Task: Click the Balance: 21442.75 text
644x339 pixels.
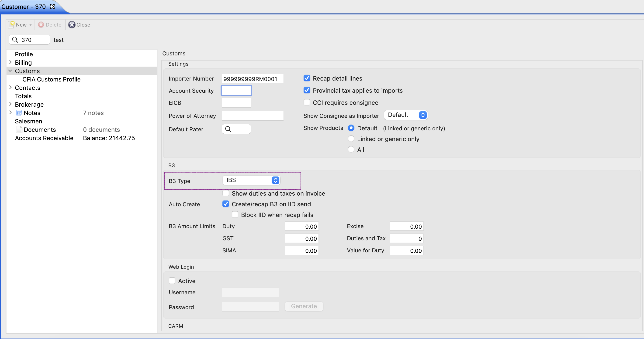Action: 109,138
